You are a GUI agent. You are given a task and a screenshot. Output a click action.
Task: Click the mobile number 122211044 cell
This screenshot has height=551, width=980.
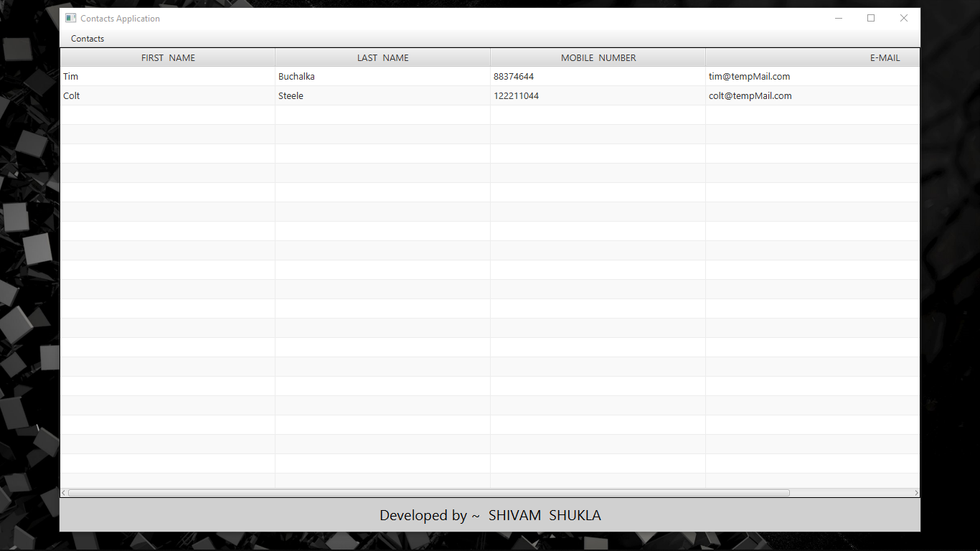pyautogui.click(x=516, y=95)
